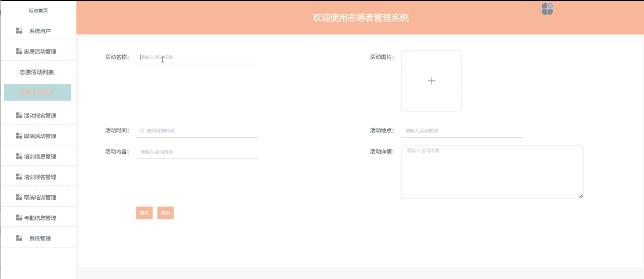Click the icon beside 系统用户

pyautogui.click(x=19, y=31)
